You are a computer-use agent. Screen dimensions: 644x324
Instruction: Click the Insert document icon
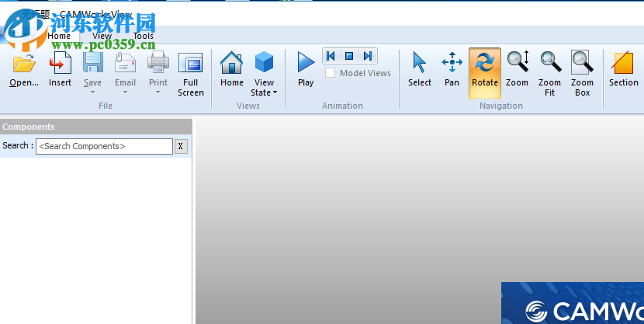point(60,63)
